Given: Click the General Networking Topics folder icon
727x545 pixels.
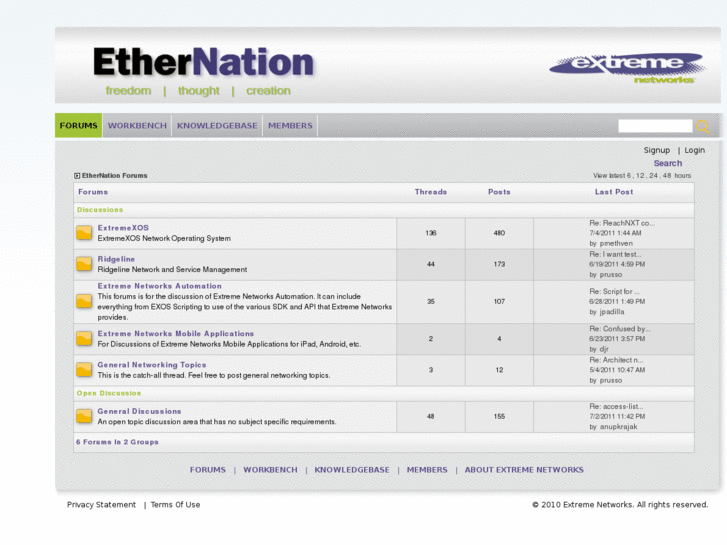Looking at the screenshot, I should (x=84, y=370).
